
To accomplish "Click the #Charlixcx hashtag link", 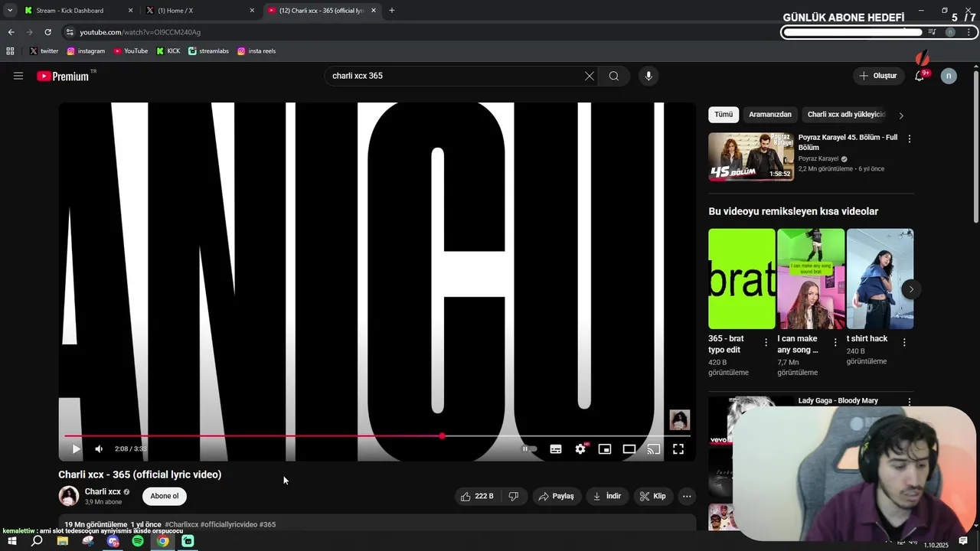I will point(181,525).
